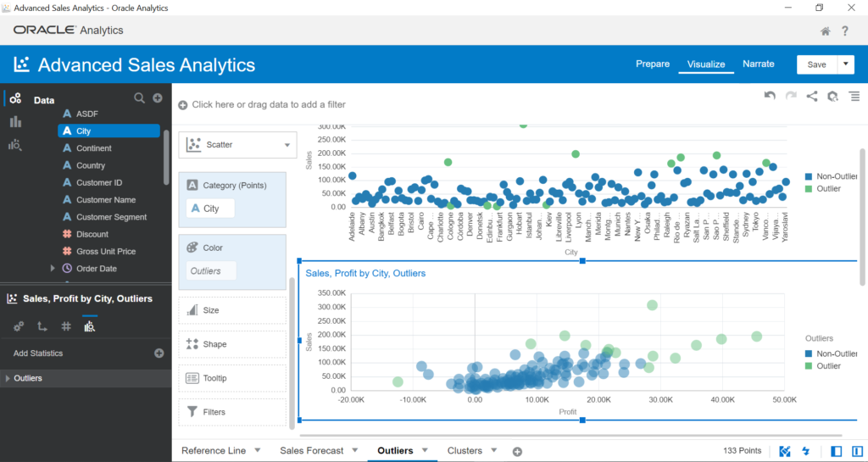Image resolution: width=868 pixels, height=462 pixels.
Task: Open the Home page icon
Action: (825, 31)
